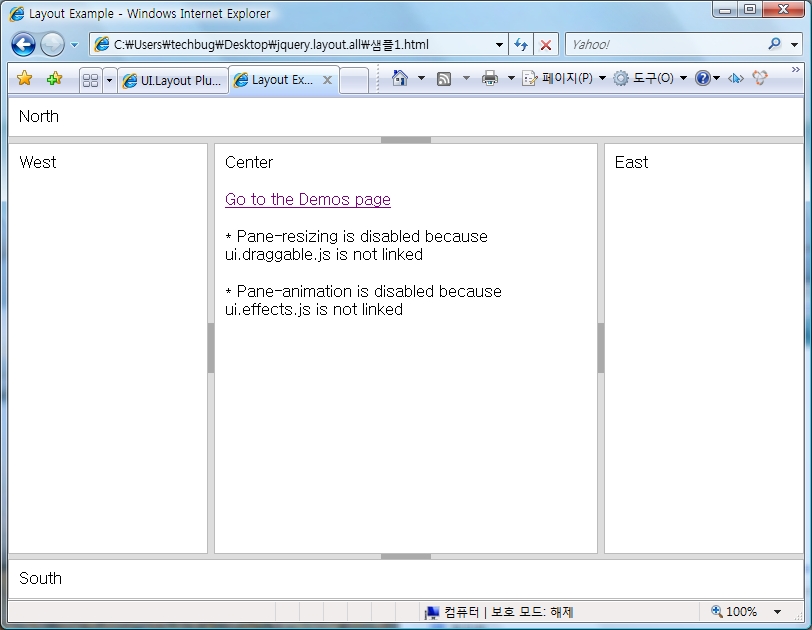Click the West pane text
The image size is (812, 630).
(x=38, y=162)
